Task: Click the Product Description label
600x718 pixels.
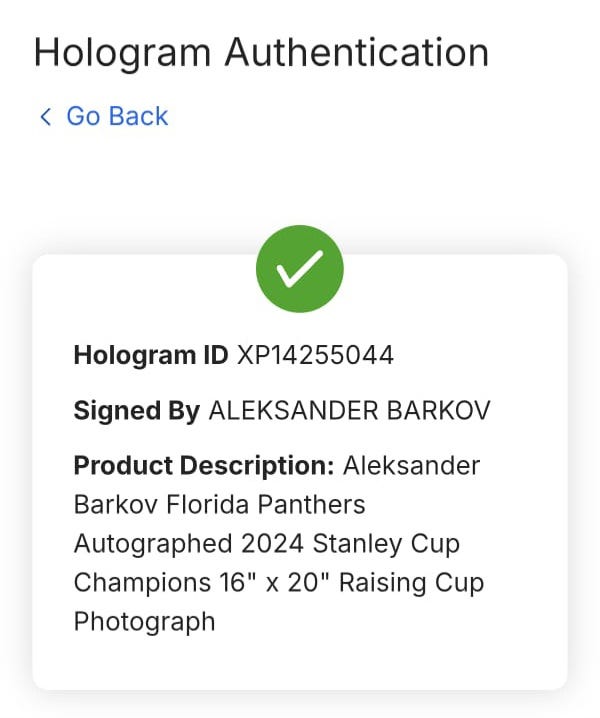Action: (204, 466)
